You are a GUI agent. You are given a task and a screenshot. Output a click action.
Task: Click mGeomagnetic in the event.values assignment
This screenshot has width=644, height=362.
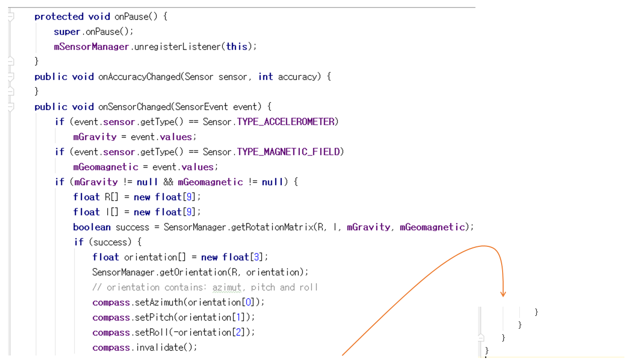click(x=105, y=167)
